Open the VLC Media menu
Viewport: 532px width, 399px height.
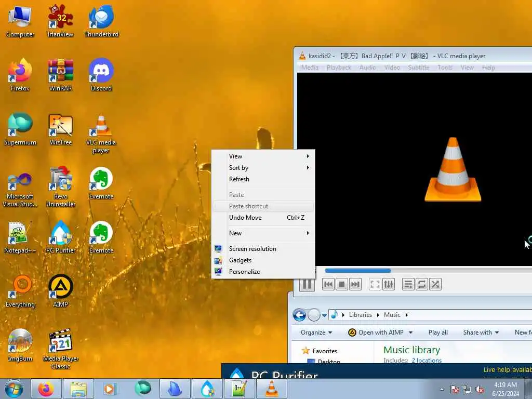click(x=310, y=68)
